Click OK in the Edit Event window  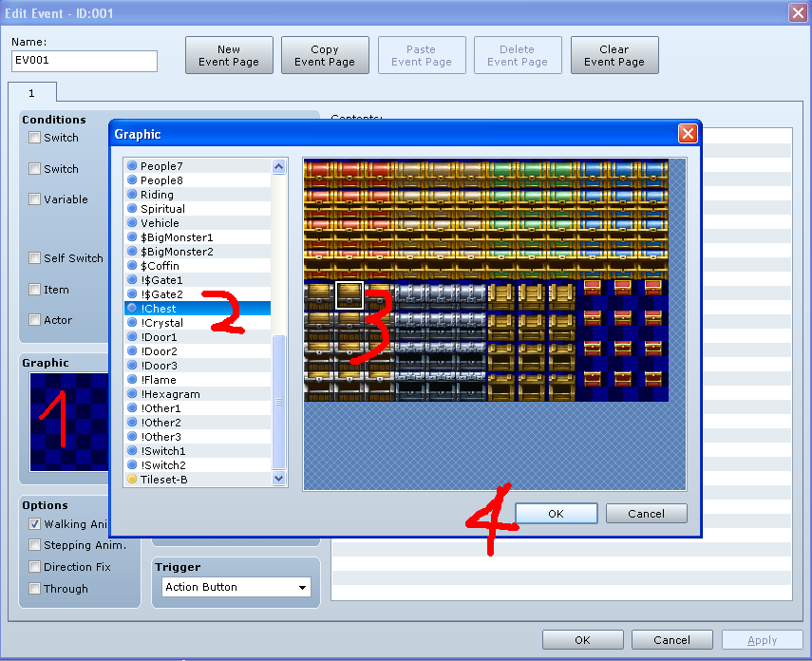582,640
